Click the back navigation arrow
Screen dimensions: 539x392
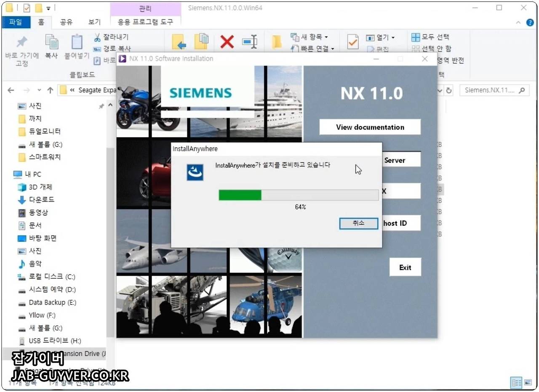click(10, 90)
